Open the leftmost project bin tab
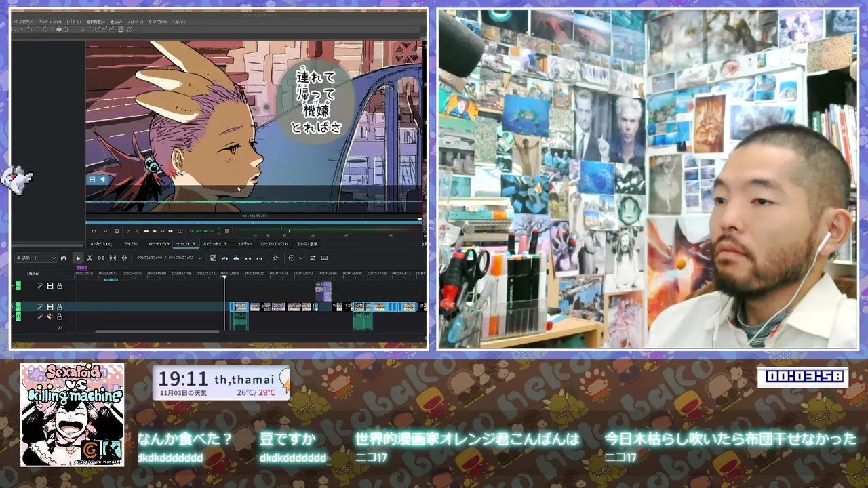 [x=102, y=244]
